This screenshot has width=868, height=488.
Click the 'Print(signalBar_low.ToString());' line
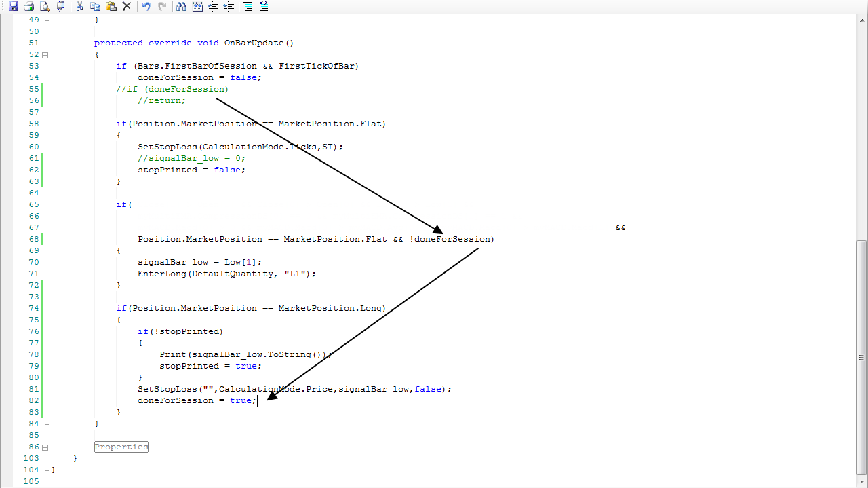pyautogui.click(x=246, y=354)
